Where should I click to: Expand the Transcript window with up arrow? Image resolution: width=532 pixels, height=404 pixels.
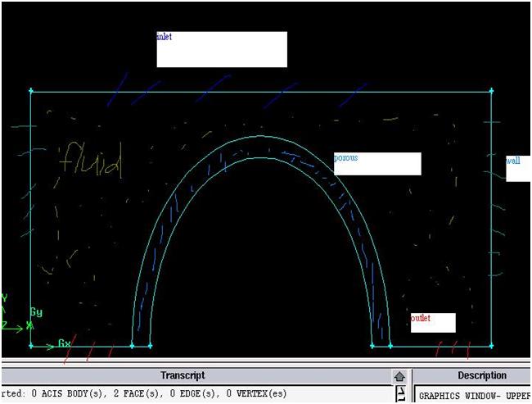[399, 376]
